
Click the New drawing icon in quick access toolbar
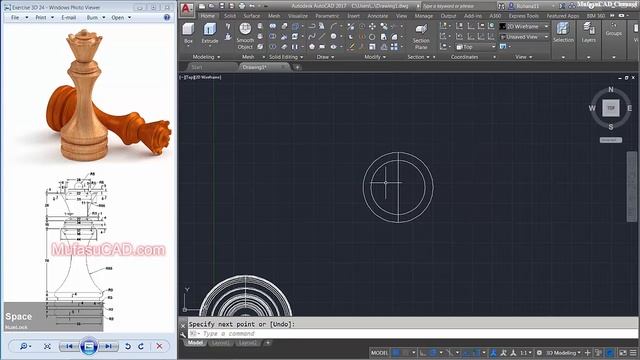pos(202,6)
